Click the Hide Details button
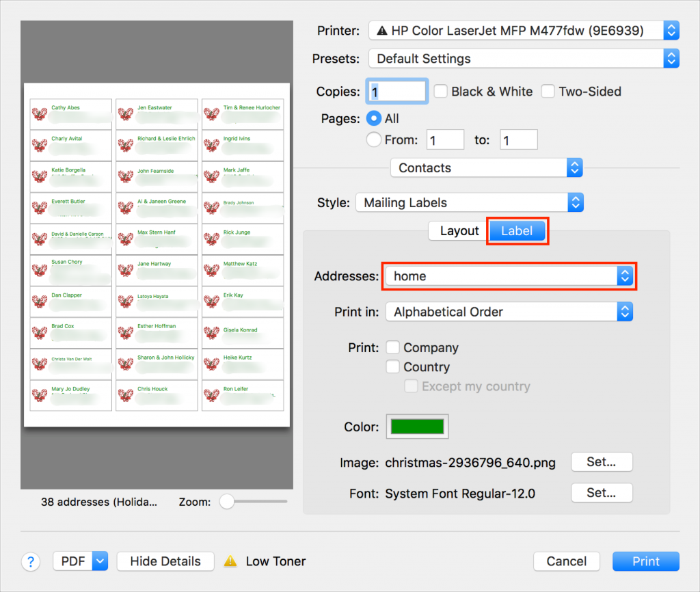Image resolution: width=700 pixels, height=592 pixels. click(x=165, y=561)
